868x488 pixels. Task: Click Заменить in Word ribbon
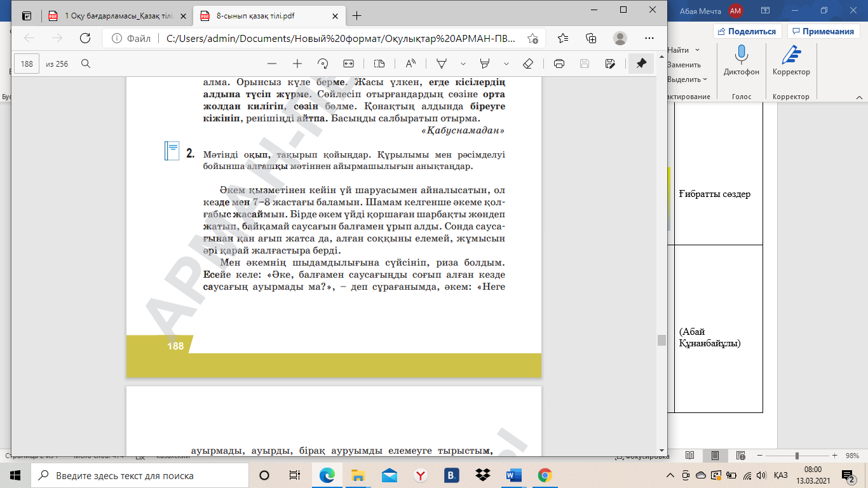684,65
